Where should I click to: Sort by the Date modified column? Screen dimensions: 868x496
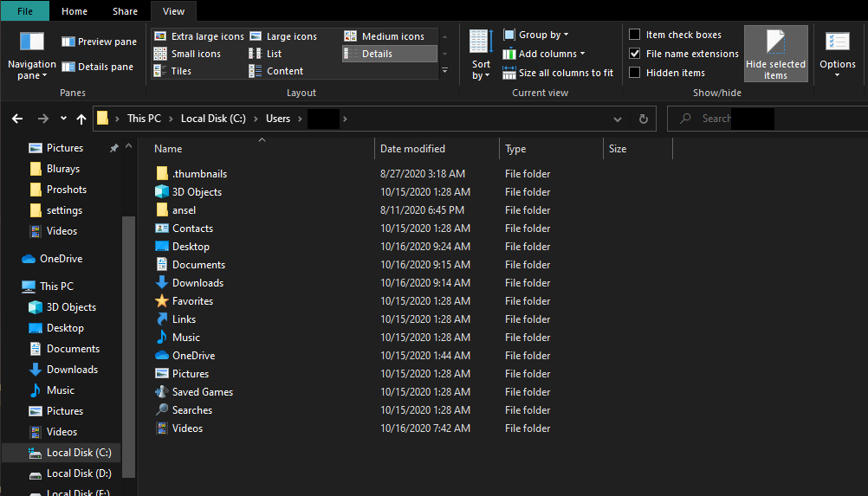point(413,149)
